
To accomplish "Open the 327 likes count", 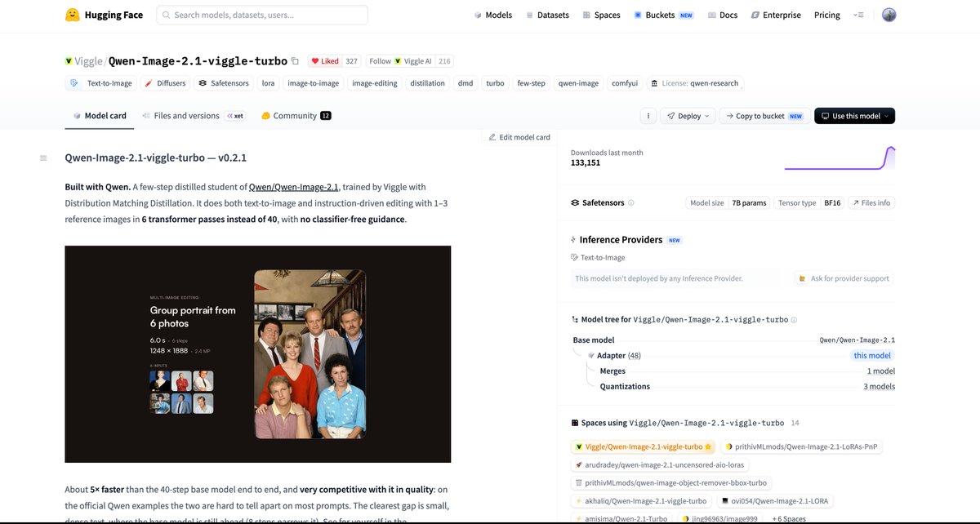I will pyautogui.click(x=352, y=61).
